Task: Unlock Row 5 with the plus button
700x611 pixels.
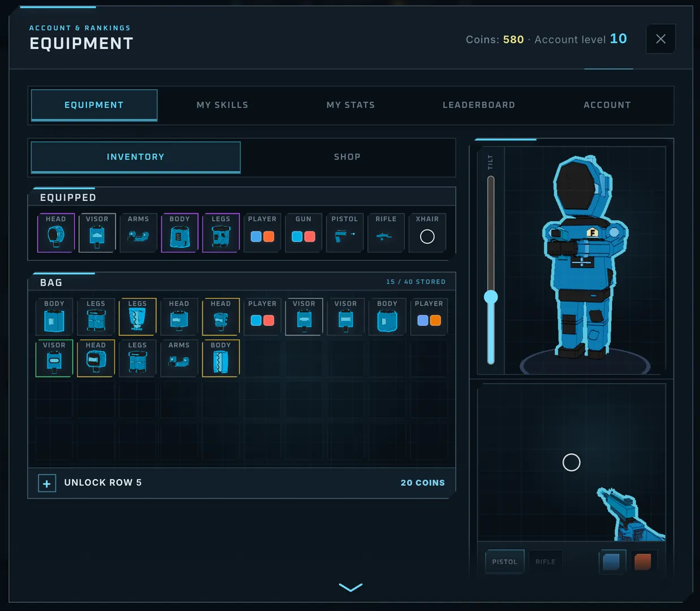Action: click(x=47, y=483)
